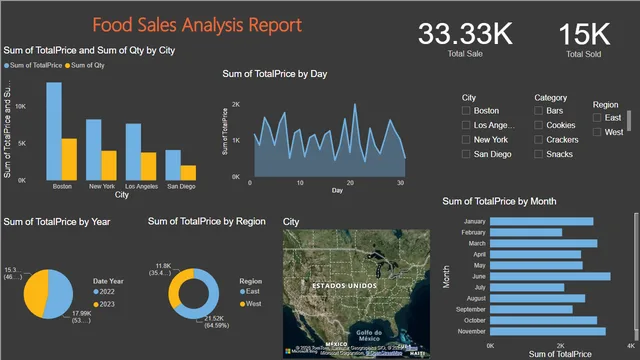Select the blue East donut segment
This screenshot has height=360, width=640.
click(212, 298)
